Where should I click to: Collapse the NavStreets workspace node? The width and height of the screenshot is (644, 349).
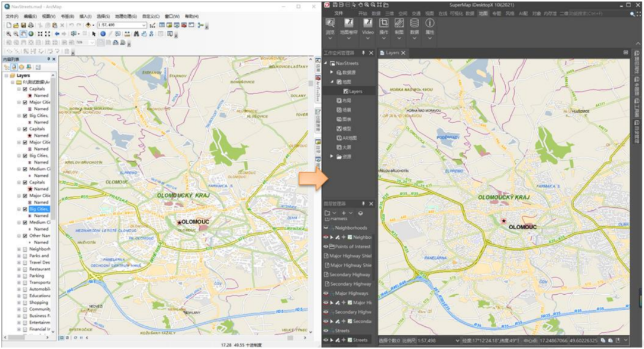coord(326,63)
